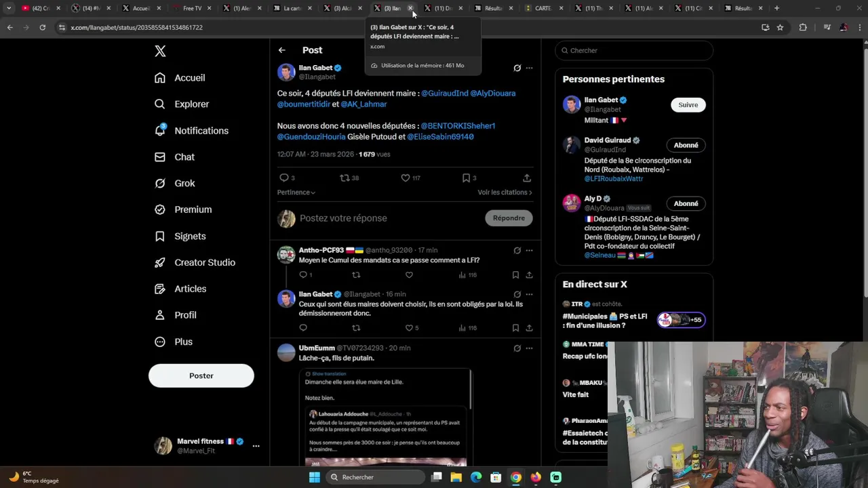This screenshot has width=868, height=488.
Task: Open Explorer in the sidebar
Action: point(182,104)
